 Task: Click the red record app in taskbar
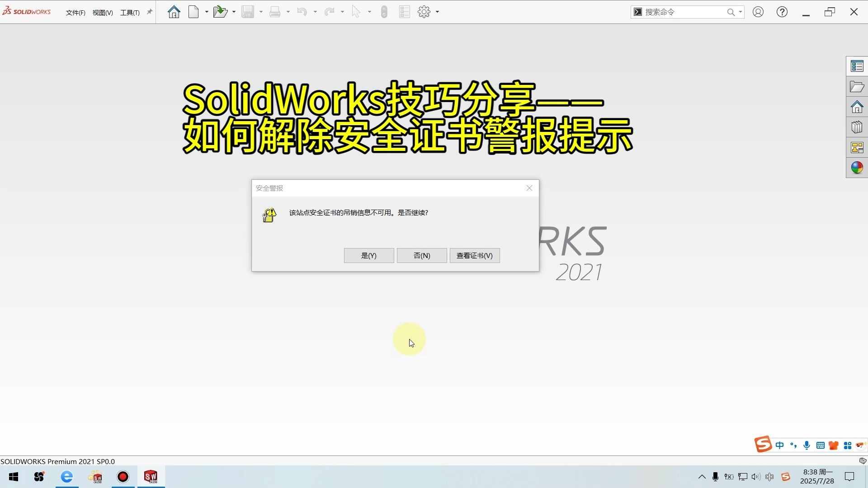click(x=123, y=477)
